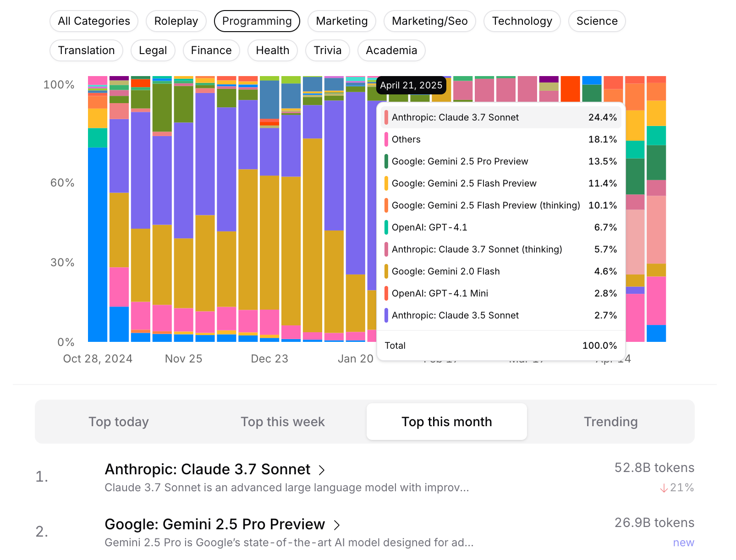Choose the Academia category chip
Viewport: 736px width, 560px height.
pos(391,50)
